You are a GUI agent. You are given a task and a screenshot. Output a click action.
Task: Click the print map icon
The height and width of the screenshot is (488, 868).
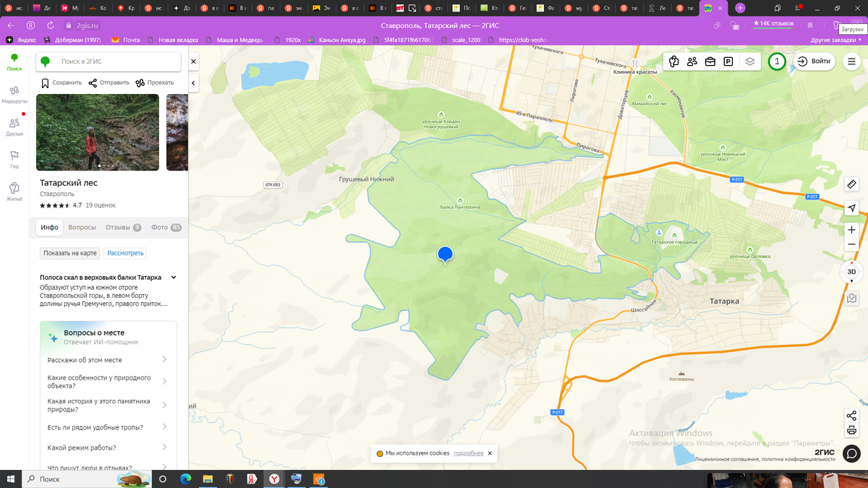pos(851,429)
